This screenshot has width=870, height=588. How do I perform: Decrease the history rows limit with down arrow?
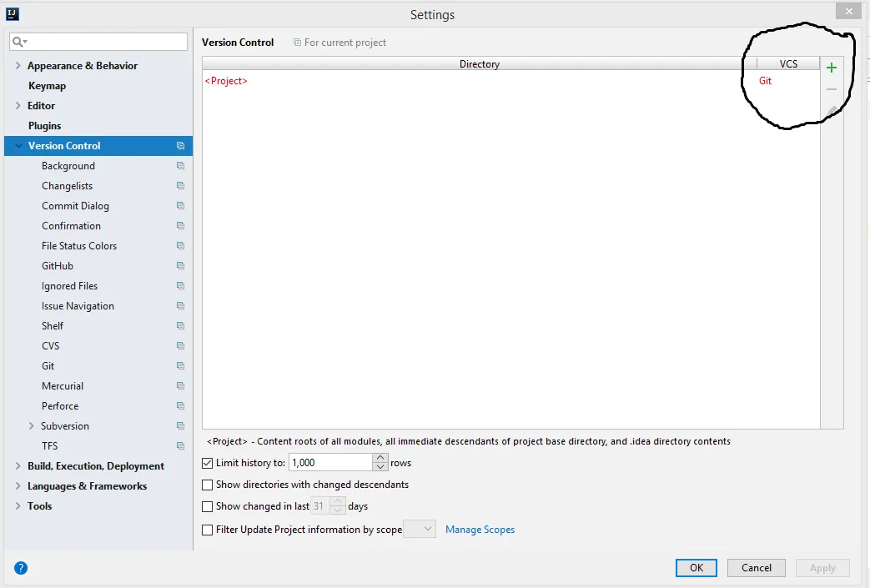click(380, 466)
